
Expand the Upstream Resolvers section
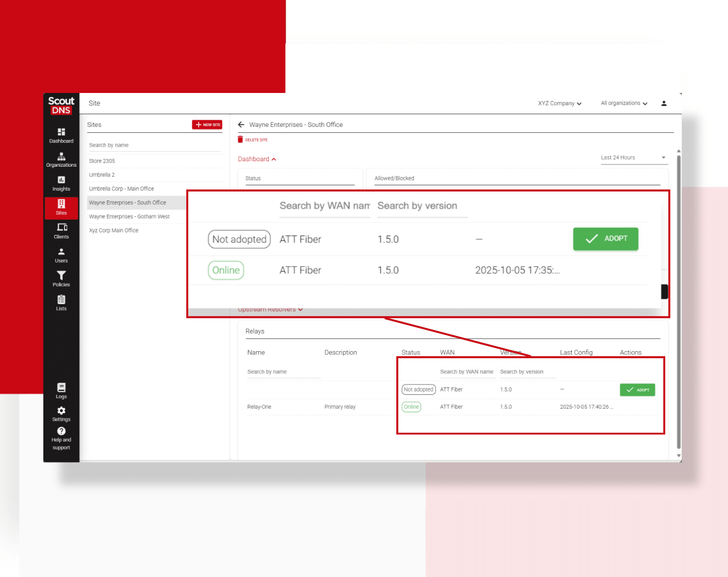[x=270, y=309]
